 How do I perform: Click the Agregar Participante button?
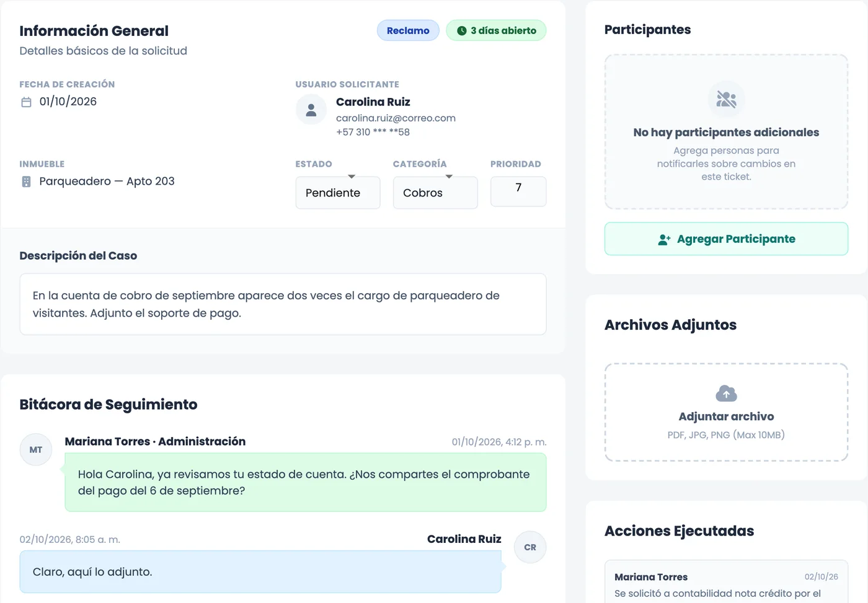pyautogui.click(x=726, y=239)
